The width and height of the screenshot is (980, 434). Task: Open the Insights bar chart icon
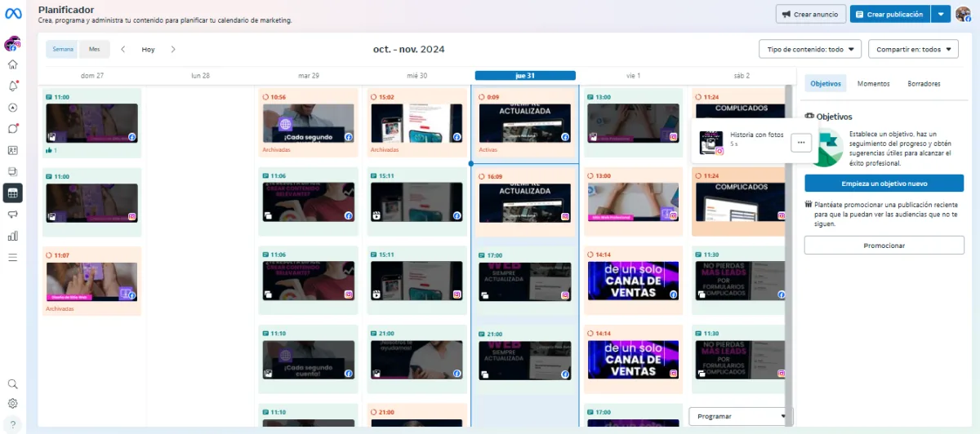click(x=12, y=236)
